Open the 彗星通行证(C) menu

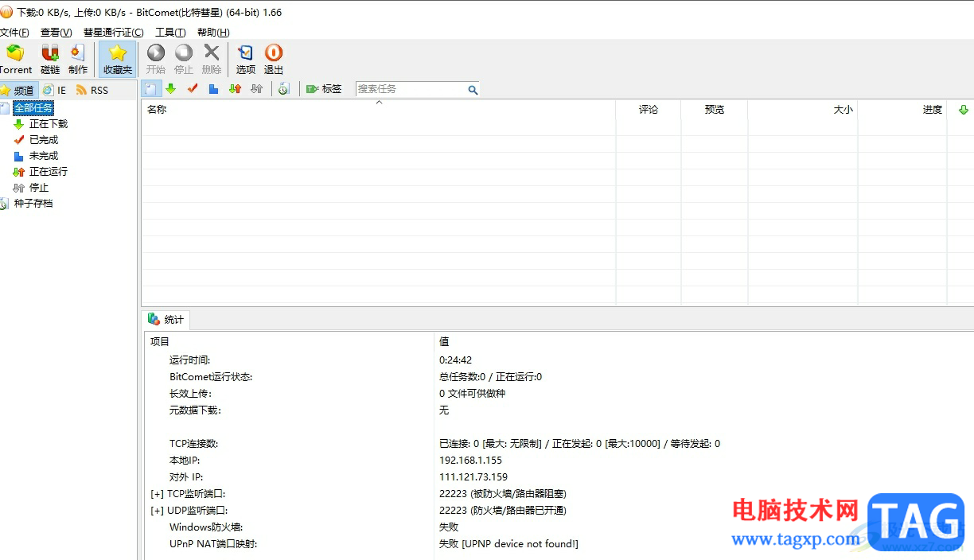(x=114, y=33)
